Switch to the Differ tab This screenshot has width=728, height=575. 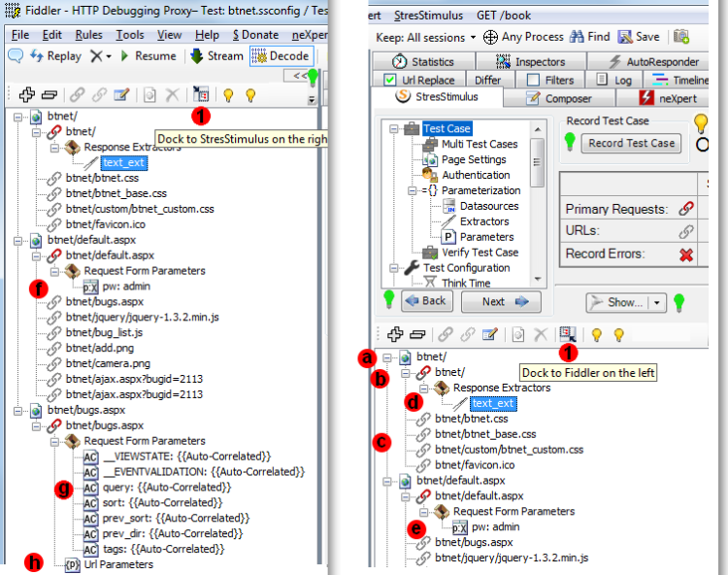[x=488, y=81]
